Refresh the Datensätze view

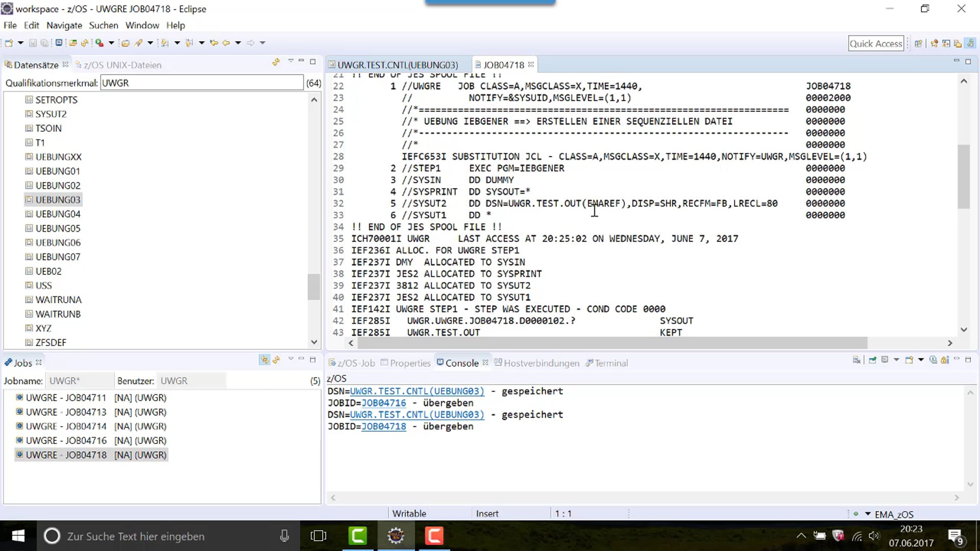(x=276, y=62)
